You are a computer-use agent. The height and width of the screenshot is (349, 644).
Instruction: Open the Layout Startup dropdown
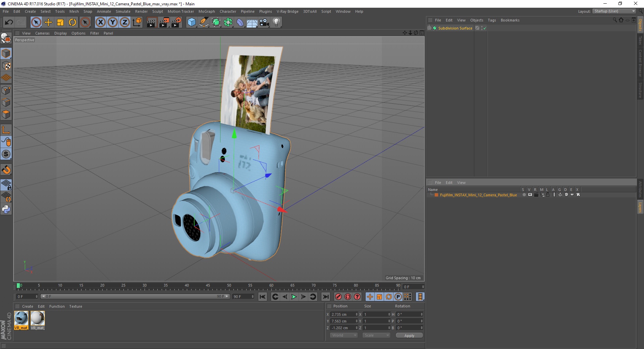(614, 11)
